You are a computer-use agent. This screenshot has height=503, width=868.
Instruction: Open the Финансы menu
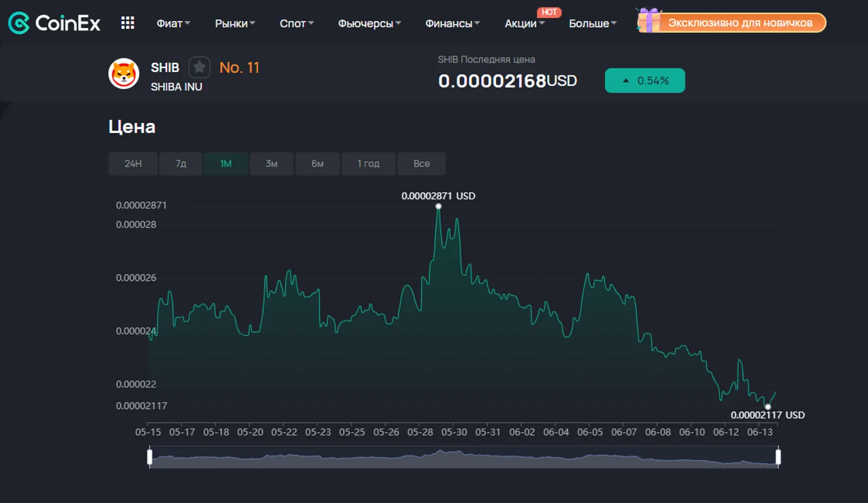pos(452,23)
